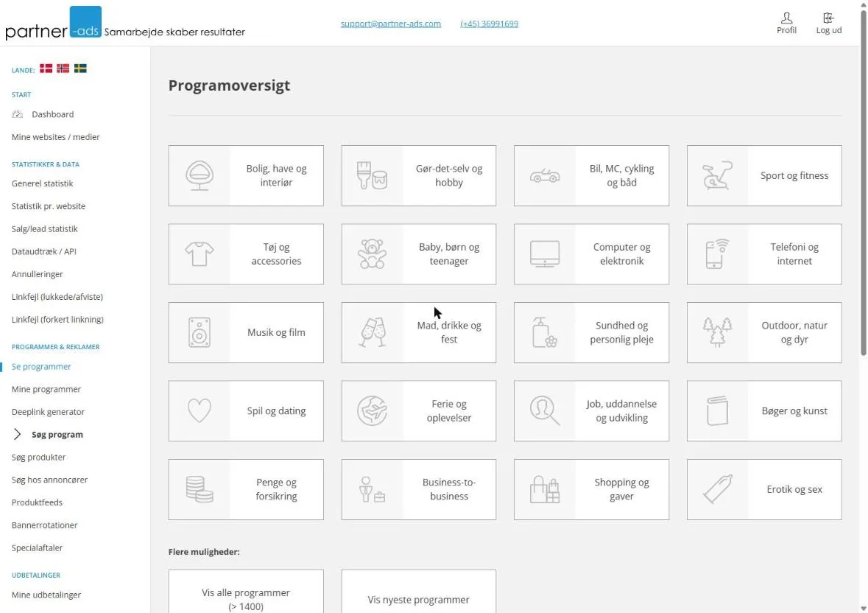The width and height of the screenshot is (868, 613).
Task: Click the paintbrush icon for Gør-det-selv og hobby
Action: coord(372,175)
